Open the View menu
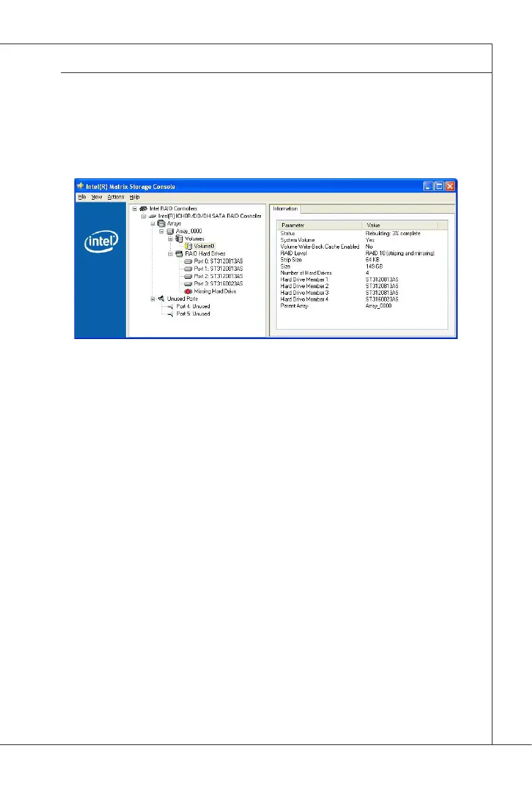Viewport: 532px width, 798px height. click(x=96, y=197)
